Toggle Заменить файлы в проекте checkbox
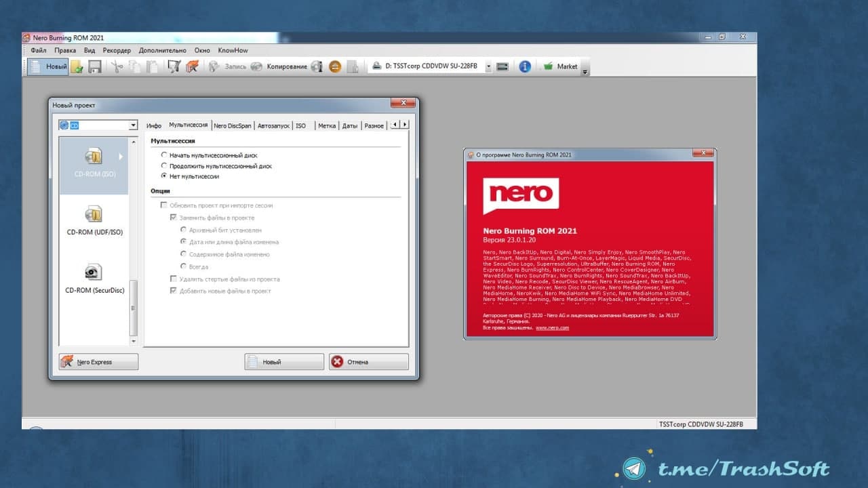 [x=173, y=218]
